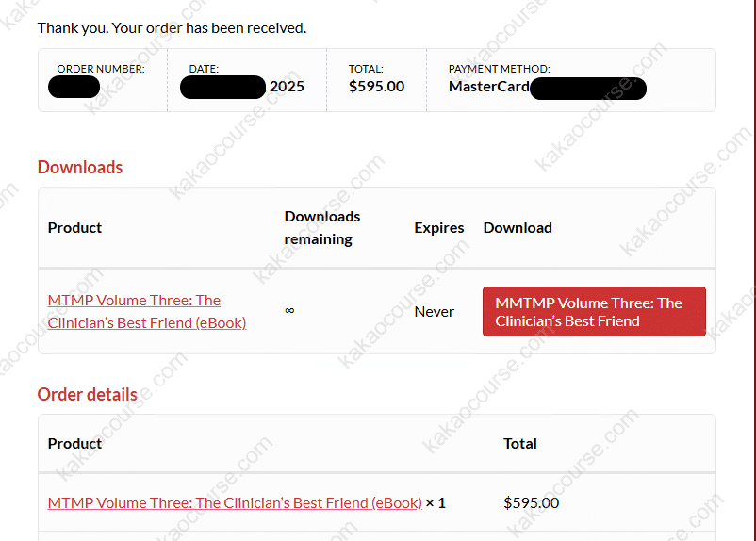
Task: Select the Product header in the Order details table
Action: tap(74, 443)
